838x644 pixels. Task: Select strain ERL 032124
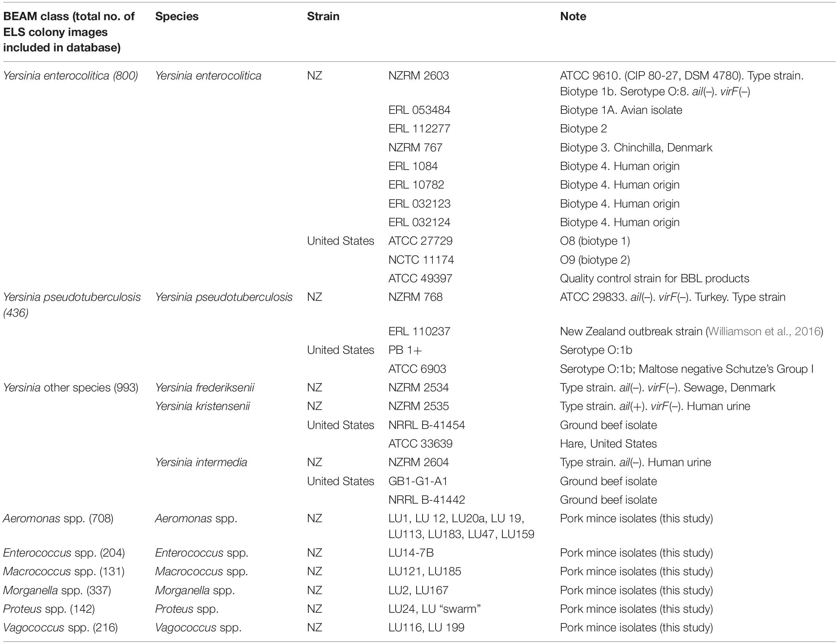tap(419, 222)
